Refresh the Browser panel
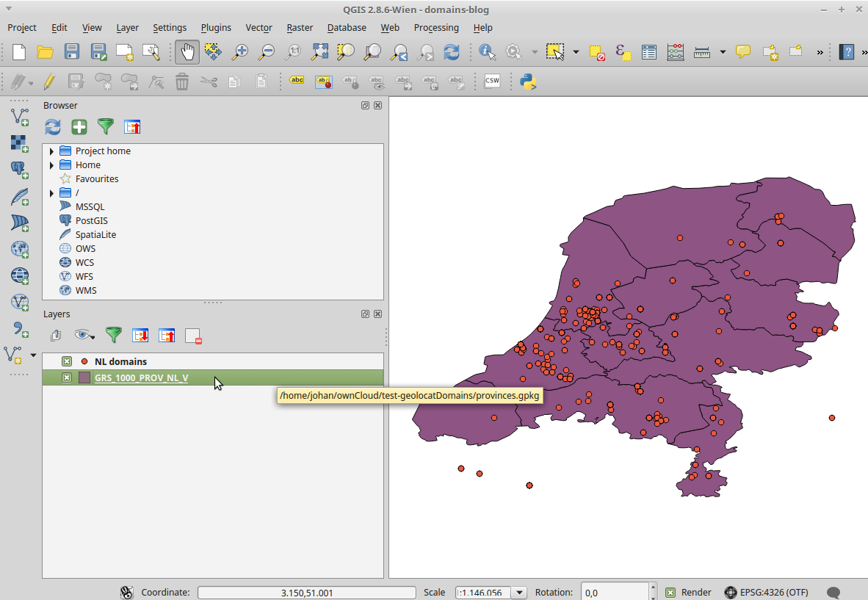This screenshot has height=600, width=868. pyautogui.click(x=53, y=127)
